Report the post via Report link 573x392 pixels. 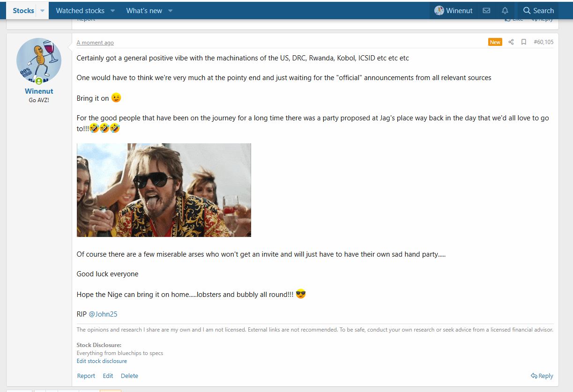pyautogui.click(x=86, y=376)
